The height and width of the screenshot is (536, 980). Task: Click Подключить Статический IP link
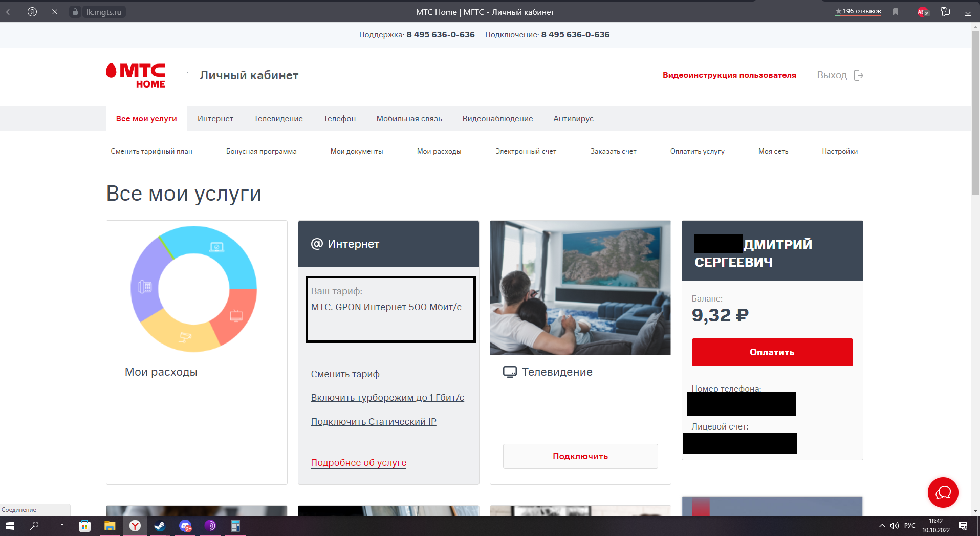pyautogui.click(x=374, y=422)
